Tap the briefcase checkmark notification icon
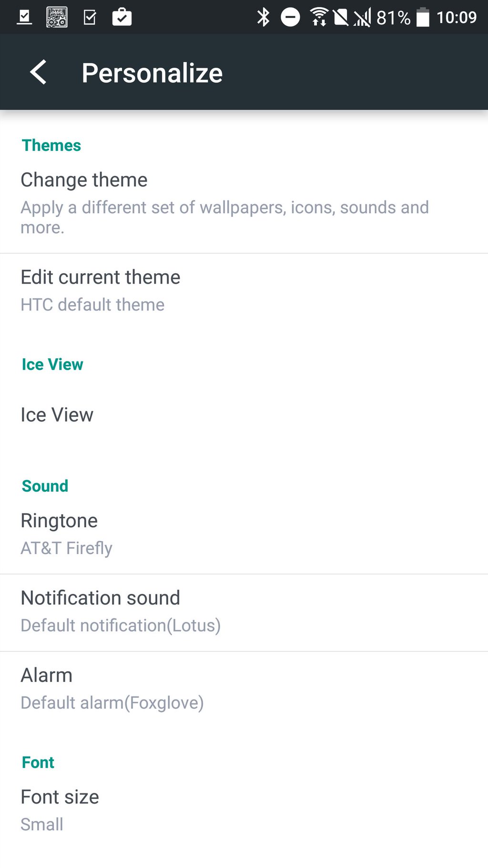 click(122, 17)
